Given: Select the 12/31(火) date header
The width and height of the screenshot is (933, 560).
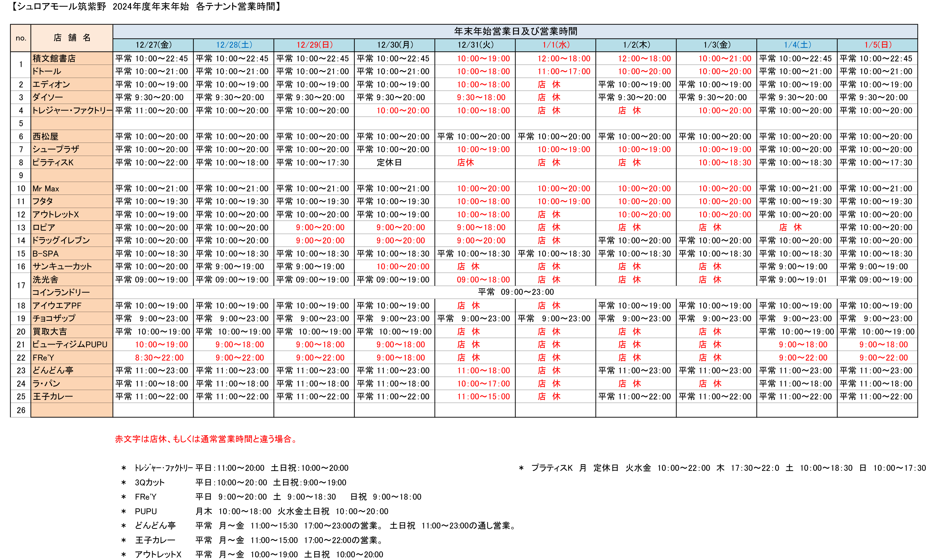Looking at the screenshot, I should click(x=475, y=45).
